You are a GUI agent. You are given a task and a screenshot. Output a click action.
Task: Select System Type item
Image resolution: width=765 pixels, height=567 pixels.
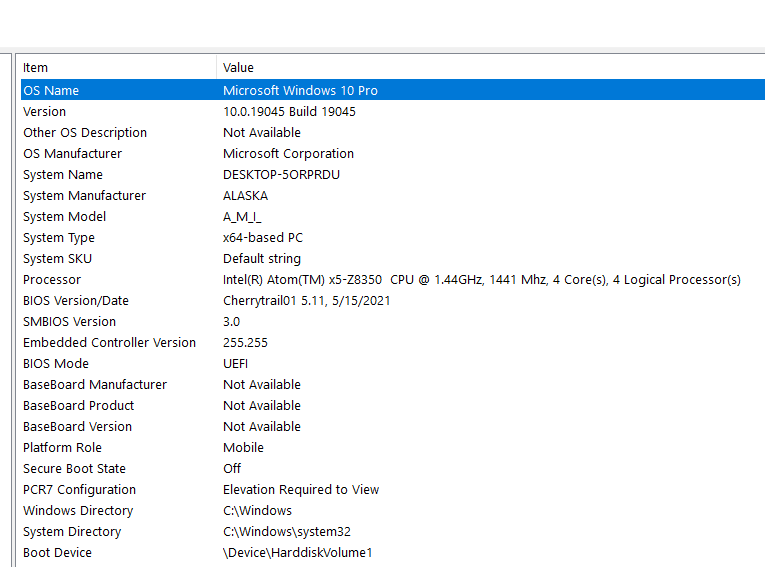[x=59, y=237]
